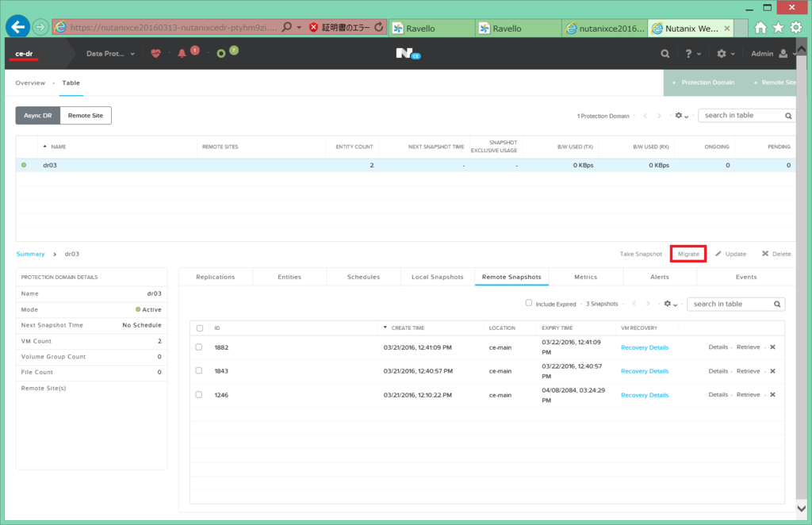Screen dimensions: 812x525
Task: Click in upper search in table field
Action: [741, 116]
